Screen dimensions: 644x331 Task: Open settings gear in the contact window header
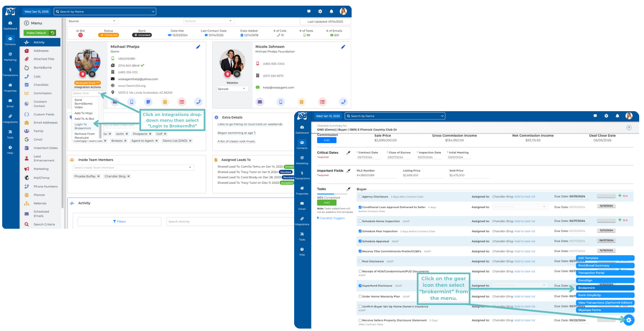[320, 11]
